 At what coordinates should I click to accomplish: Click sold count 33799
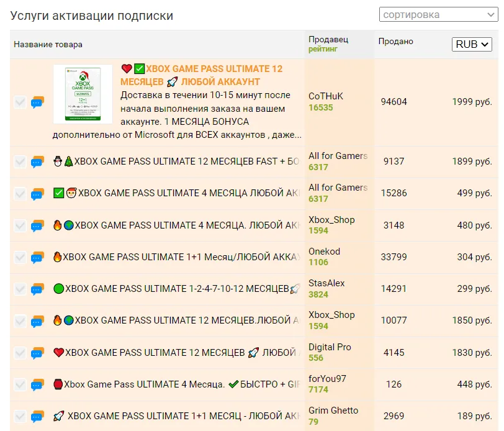click(394, 257)
